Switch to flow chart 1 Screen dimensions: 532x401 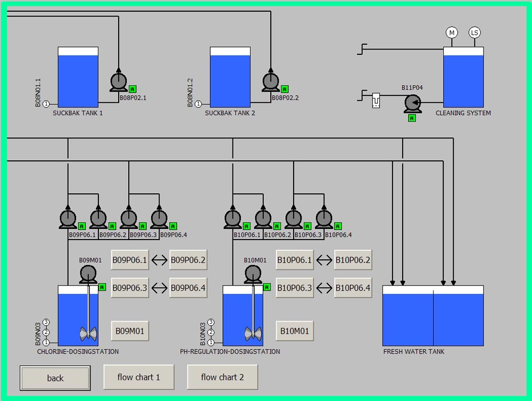point(138,377)
